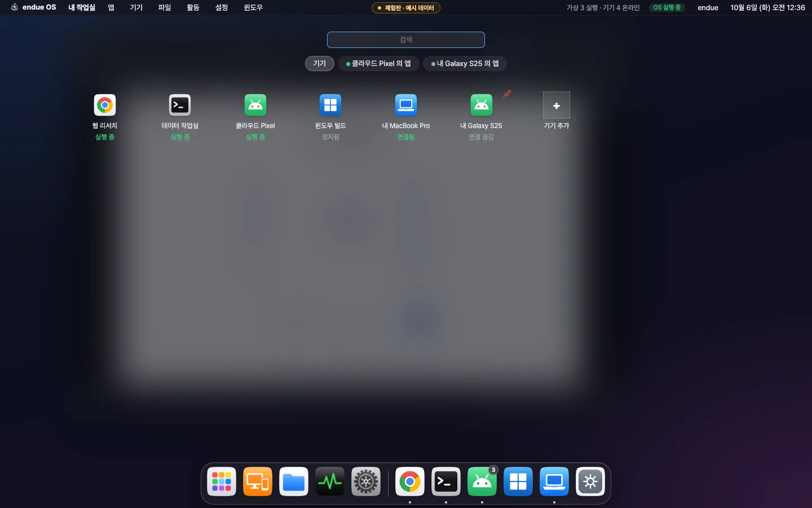
Task: Open the 클라우드 Pixel Android icon in launcher
Action: click(255, 105)
